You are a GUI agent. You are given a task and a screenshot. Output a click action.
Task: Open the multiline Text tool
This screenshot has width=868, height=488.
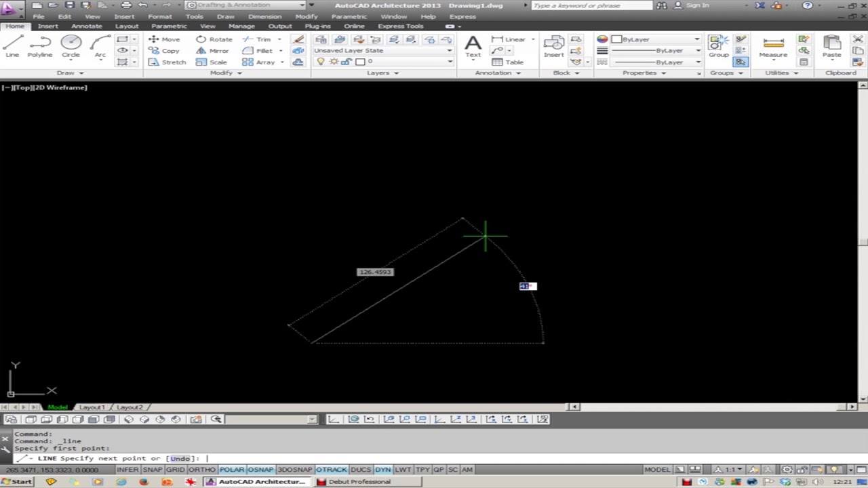[473, 46]
